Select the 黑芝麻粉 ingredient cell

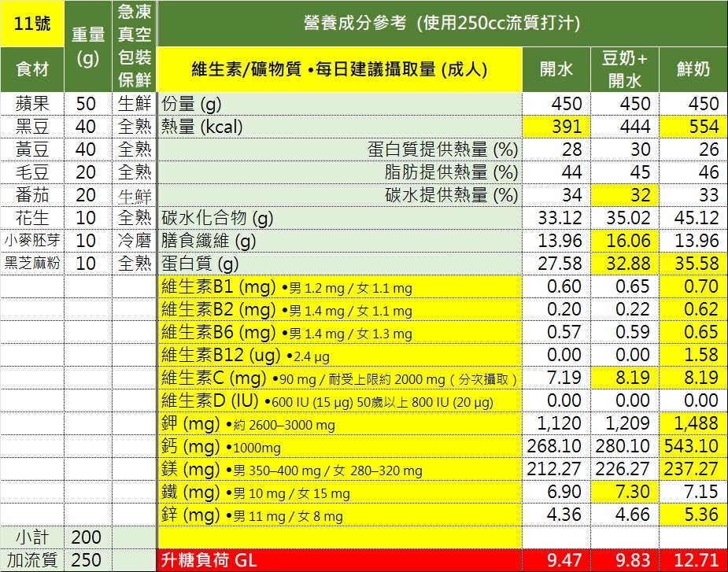(32, 264)
